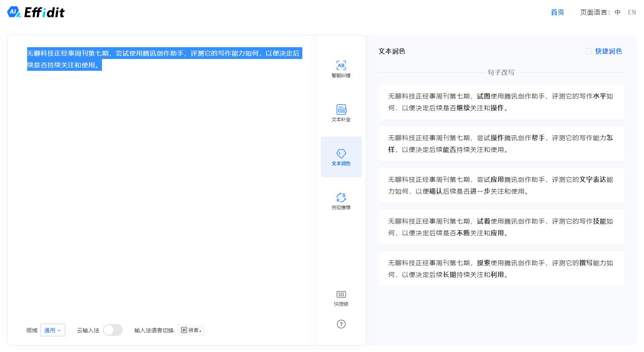Switch page language to EN
Screen dimensions: 644x352
(x=632, y=12)
